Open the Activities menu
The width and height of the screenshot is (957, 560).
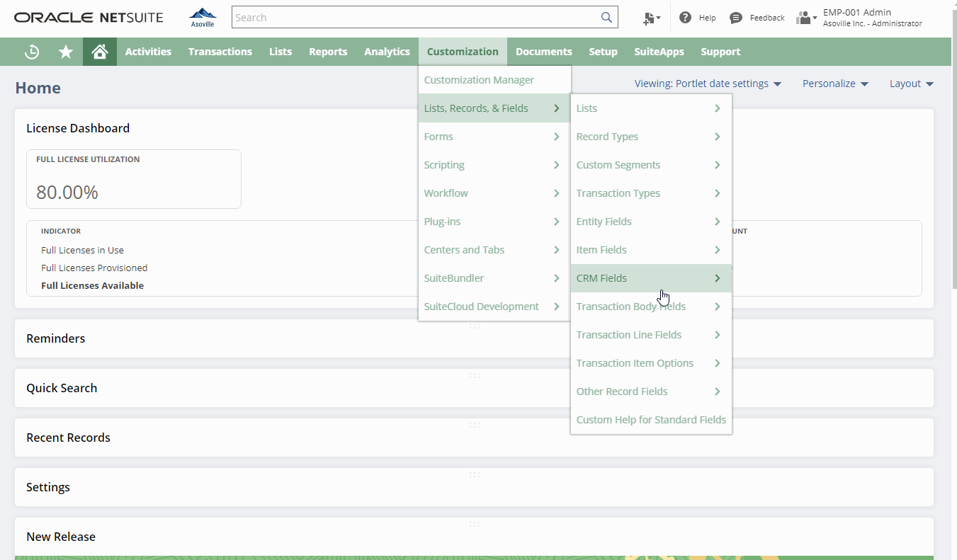tap(148, 52)
